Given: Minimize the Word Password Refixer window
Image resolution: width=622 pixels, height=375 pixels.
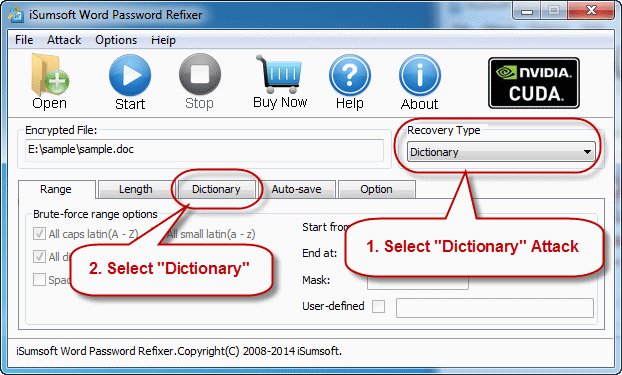Looking at the screenshot, I should (x=526, y=11).
